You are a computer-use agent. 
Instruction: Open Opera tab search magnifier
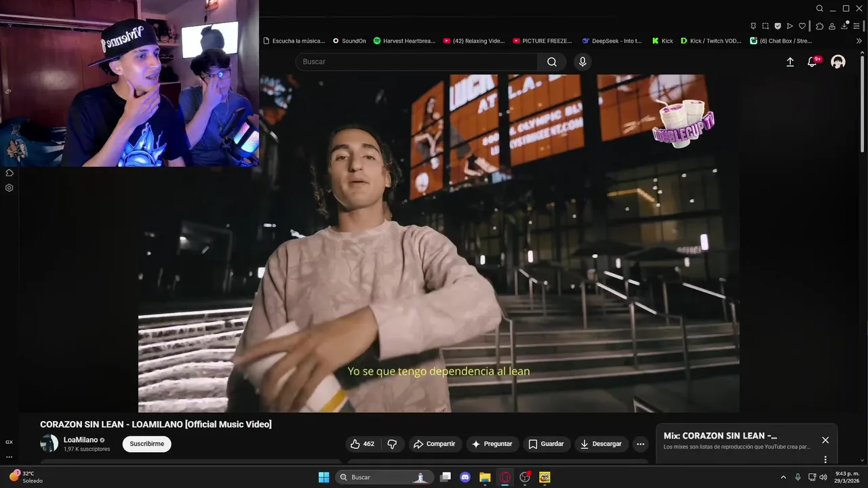coord(820,8)
